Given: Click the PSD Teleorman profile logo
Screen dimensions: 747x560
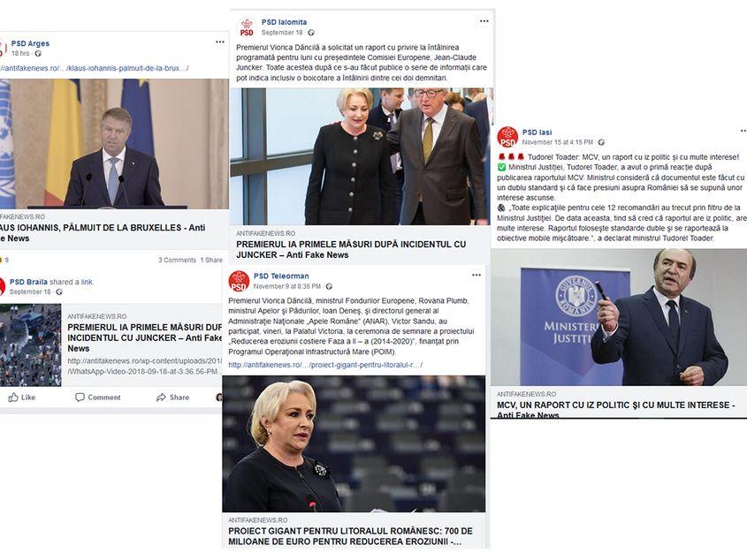Looking at the screenshot, I should (239, 281).
